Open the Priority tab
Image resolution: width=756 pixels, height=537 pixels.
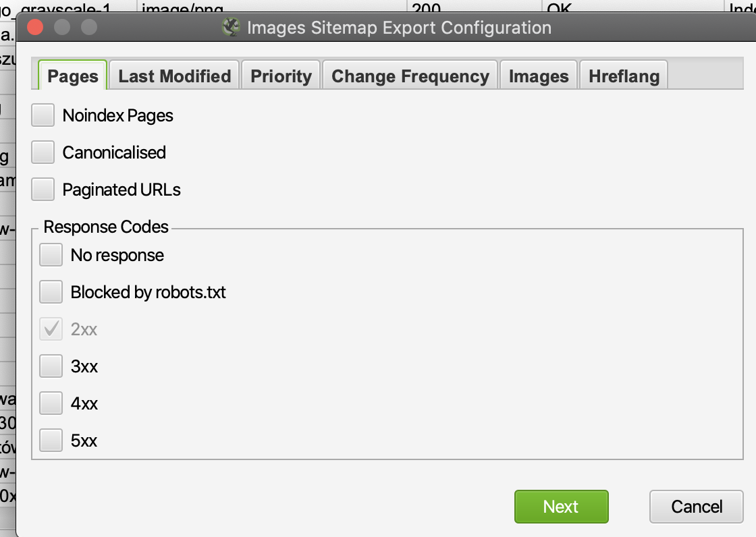click(x=281, y=76)
